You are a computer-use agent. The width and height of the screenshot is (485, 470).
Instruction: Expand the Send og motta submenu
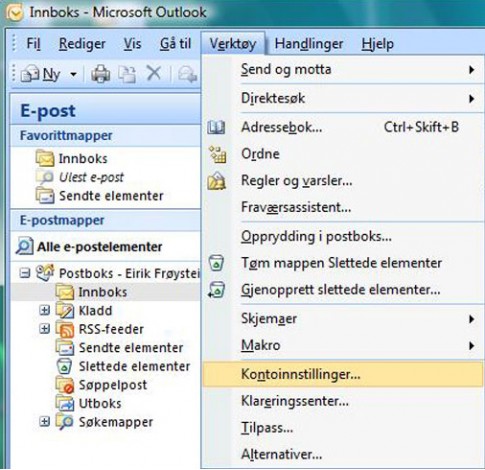pyautogui.click(x=343, y=70)
